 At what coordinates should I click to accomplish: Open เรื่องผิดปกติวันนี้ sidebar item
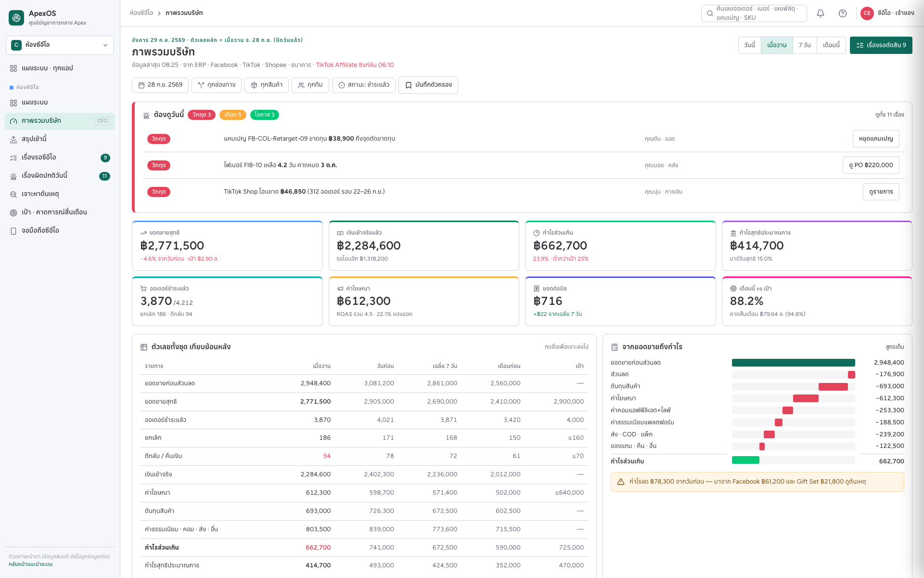coord(60,176)
